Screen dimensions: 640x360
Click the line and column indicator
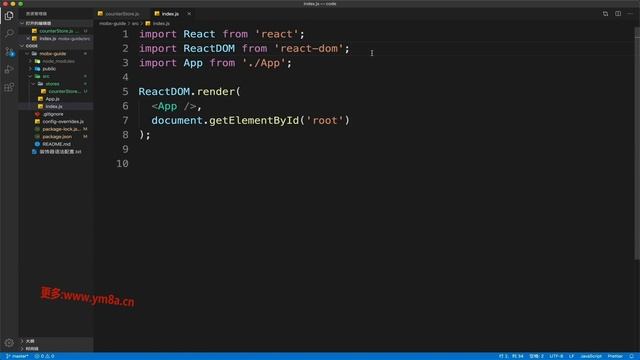pyautogui.click(x=511, y=356)
